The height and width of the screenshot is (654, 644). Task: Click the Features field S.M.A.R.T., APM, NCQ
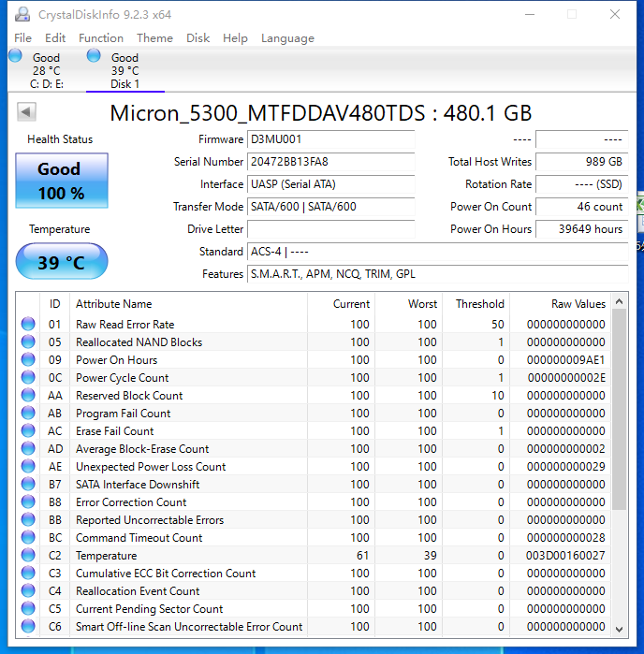[438, 274]
